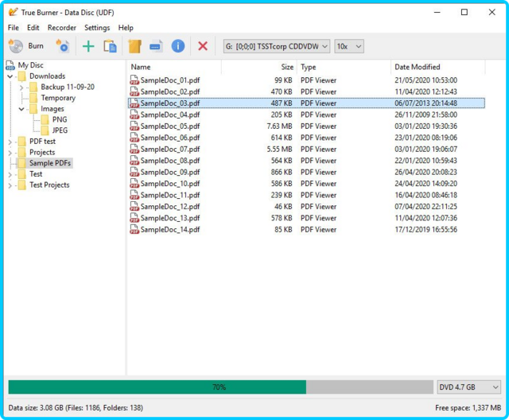Open the DVD 4.7 GB disc size dropdown
509x420 pixels.
(468, 387)
